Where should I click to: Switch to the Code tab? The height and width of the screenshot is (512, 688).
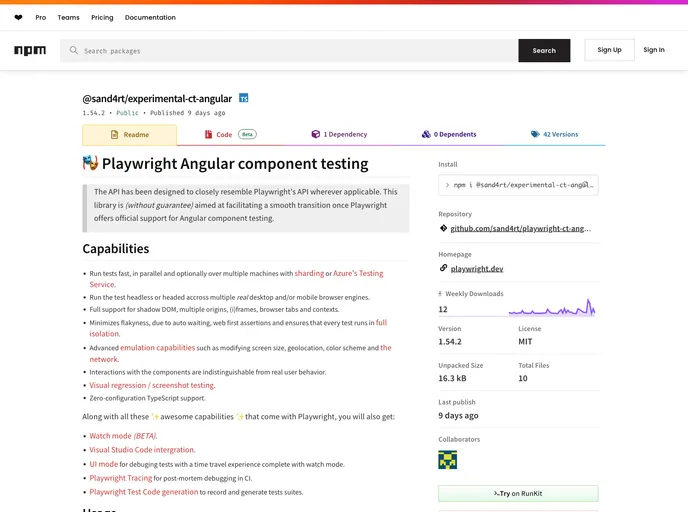point(230,134)
